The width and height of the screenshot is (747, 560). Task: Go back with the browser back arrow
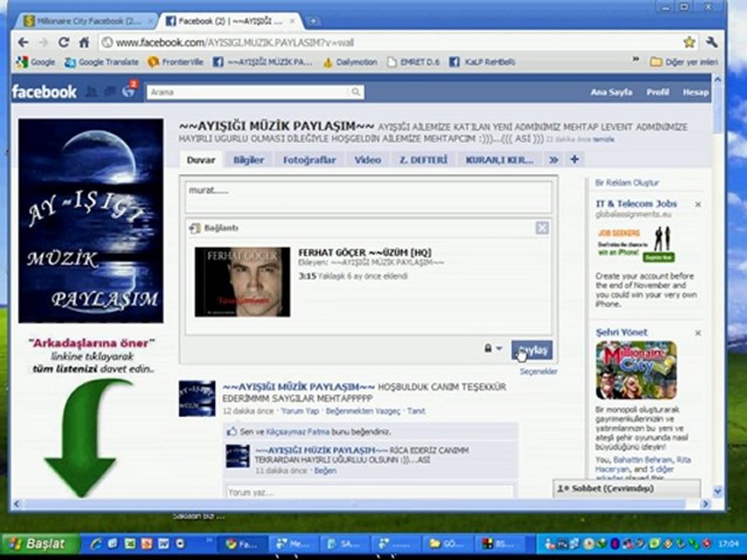click(x=23, y=42)
